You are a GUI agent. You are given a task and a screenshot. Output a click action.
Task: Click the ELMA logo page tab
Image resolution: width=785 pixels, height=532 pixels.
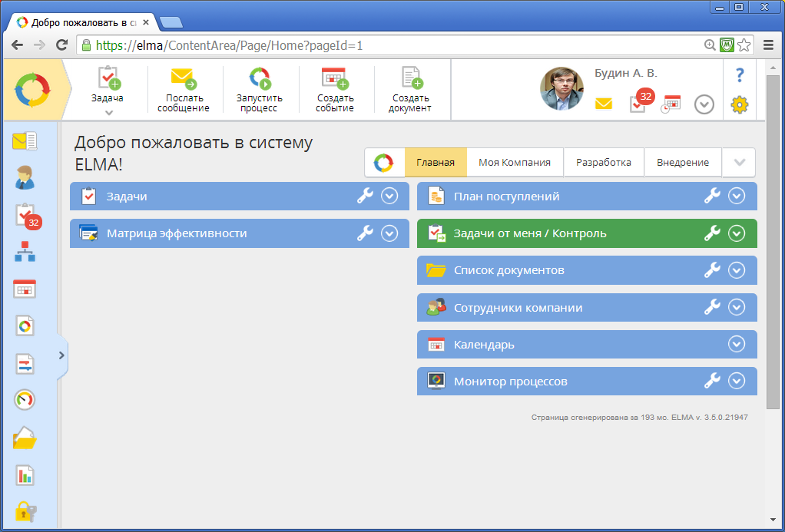(384, 162)
